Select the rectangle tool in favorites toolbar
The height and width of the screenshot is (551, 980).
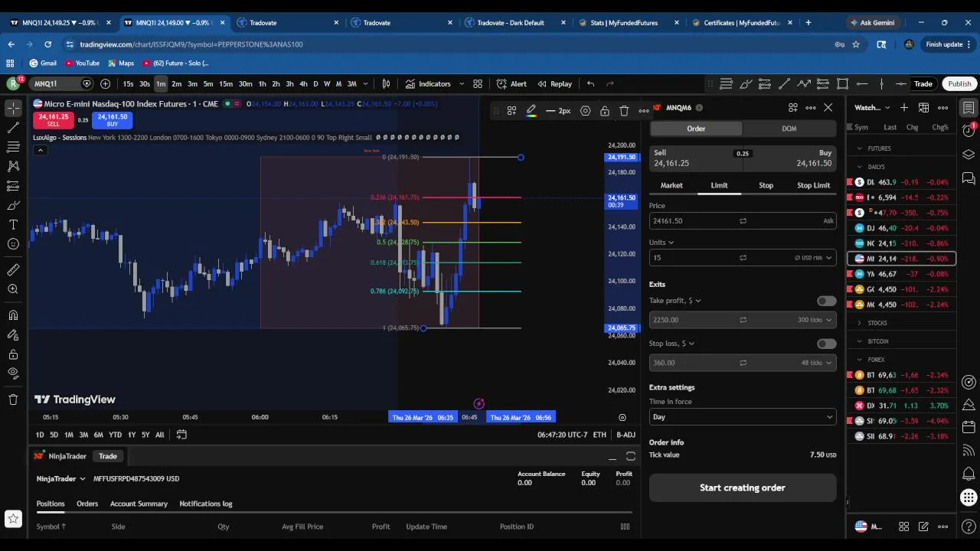pyautogui.click(x=842, y=83)
